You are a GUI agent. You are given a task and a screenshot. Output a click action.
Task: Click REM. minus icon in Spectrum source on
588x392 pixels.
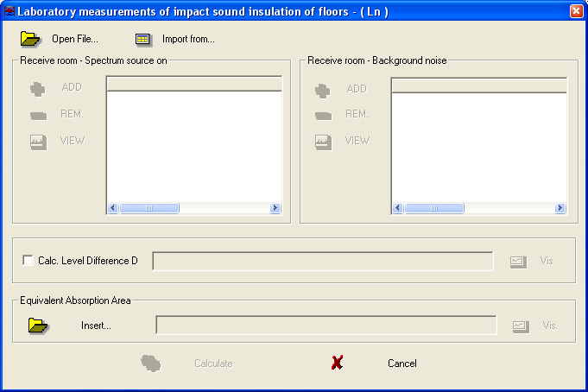[x=38, y=116]
